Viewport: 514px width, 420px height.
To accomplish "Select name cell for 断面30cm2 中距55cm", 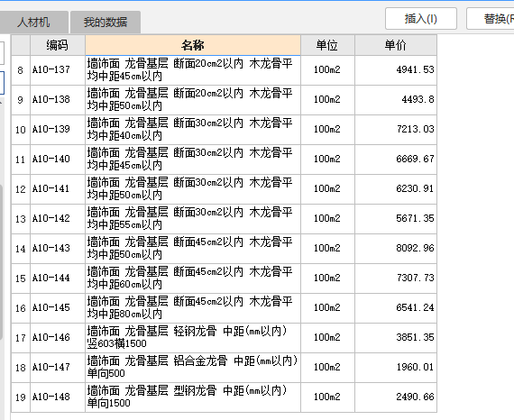I will coord(193,219).
